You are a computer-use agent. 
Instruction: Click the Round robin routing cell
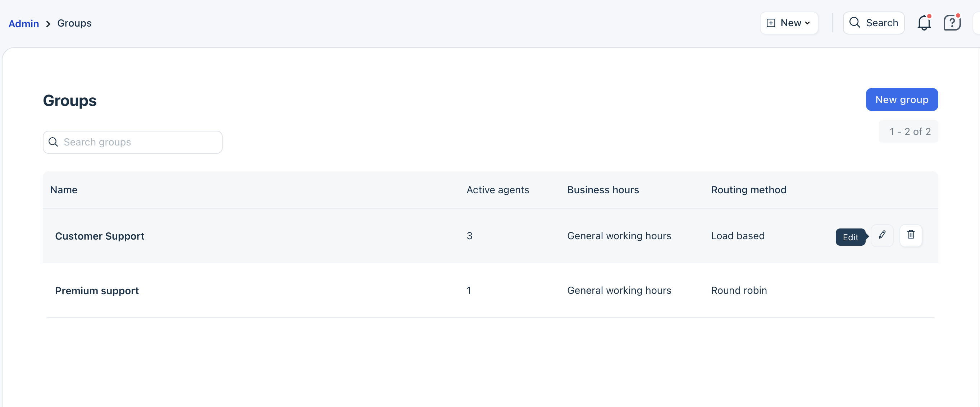(x=739, y=290)
